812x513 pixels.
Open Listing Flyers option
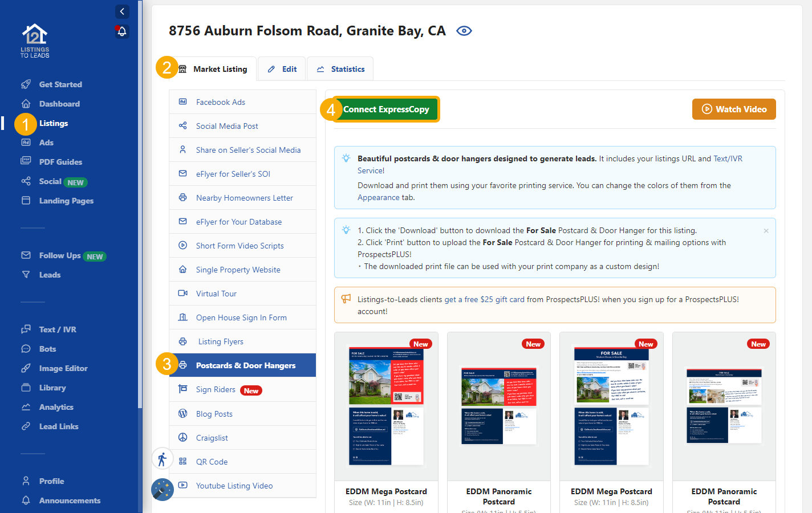(242, 341)
